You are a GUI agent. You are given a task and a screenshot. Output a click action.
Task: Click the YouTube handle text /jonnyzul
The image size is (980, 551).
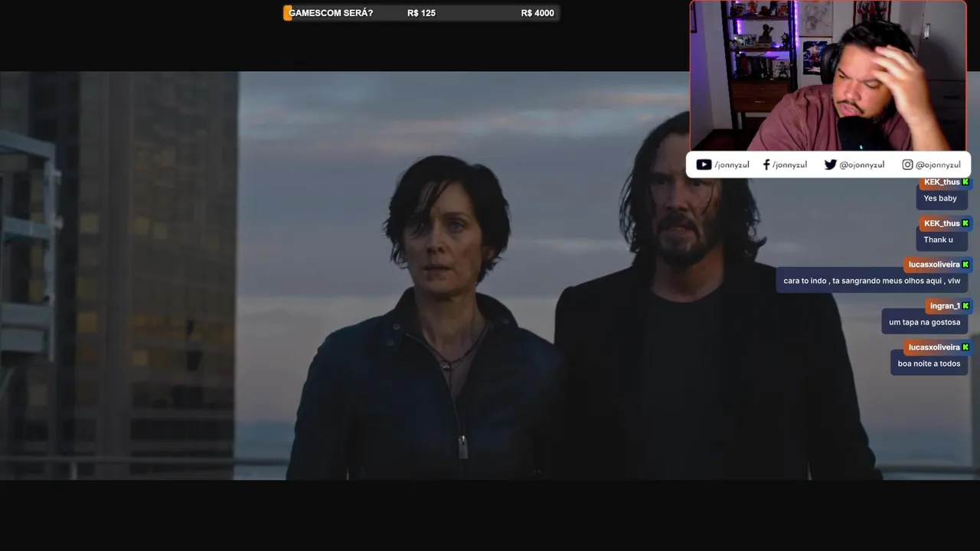coord(732,165)
